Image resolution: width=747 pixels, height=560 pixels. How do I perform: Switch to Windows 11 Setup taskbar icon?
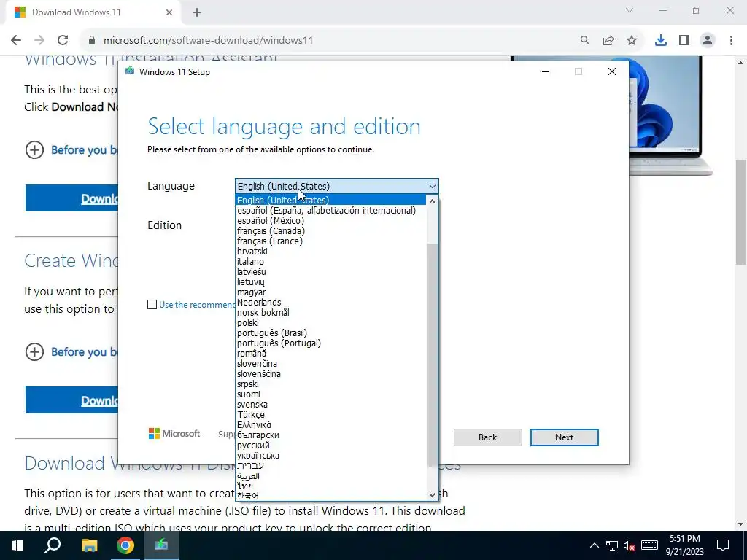[x=161, y=545]
